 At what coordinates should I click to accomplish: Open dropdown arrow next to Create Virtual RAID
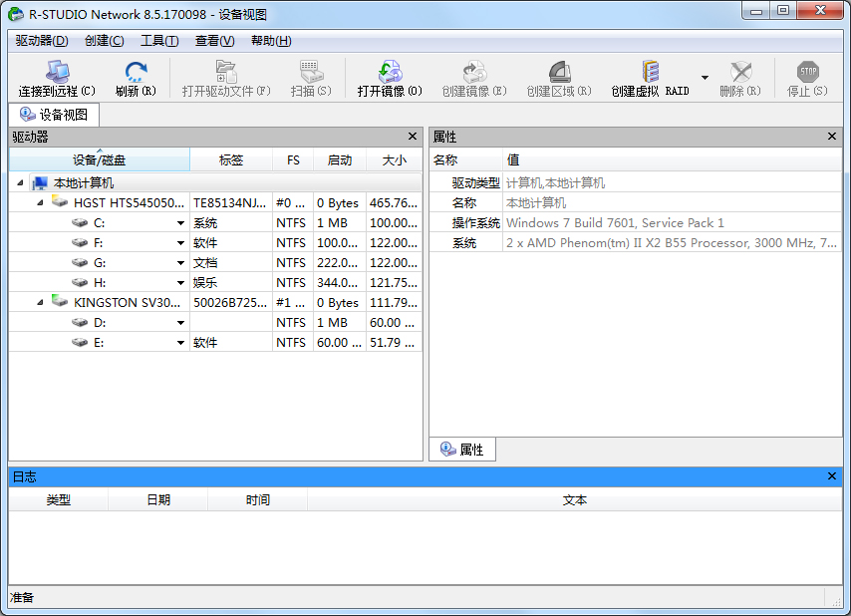705,78
